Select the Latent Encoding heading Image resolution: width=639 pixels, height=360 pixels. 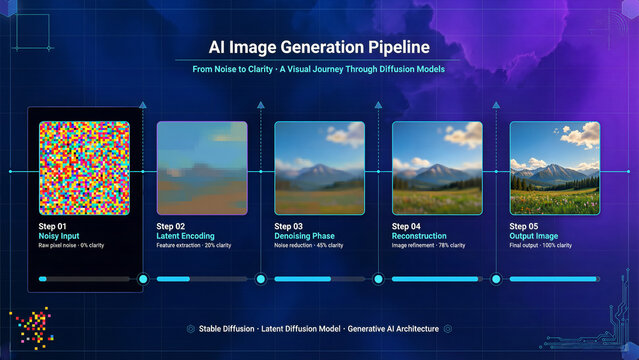click(x=185, y=236)
